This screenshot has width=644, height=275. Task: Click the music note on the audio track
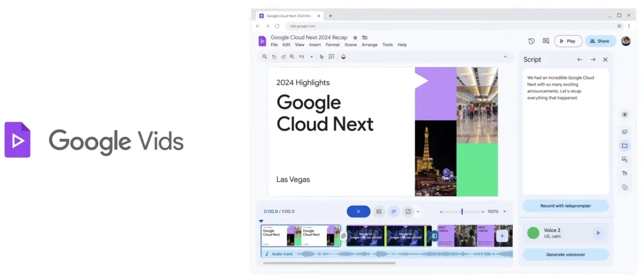click(267, 254)
